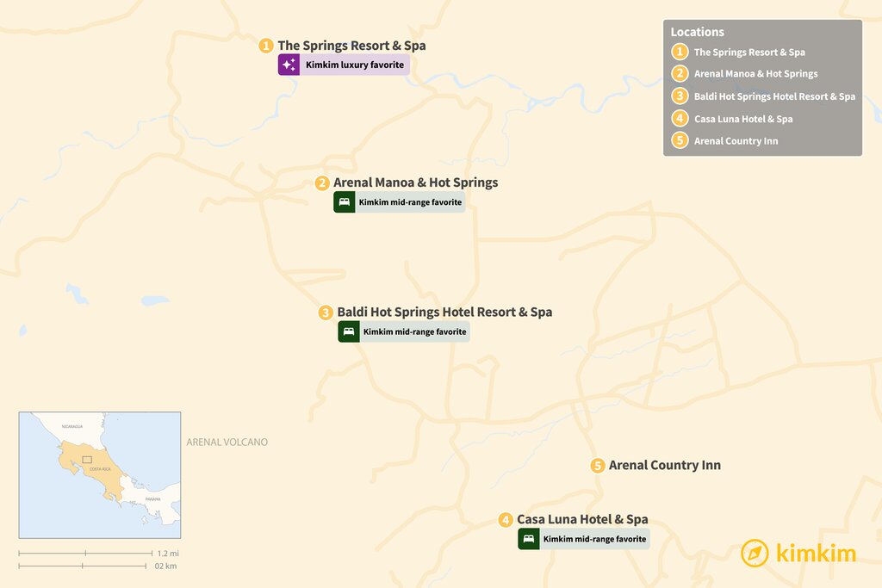Pick Arenal Country Inn in the Locations legend
The width and height of the screenshot is (882, 588).
point(736,141)
